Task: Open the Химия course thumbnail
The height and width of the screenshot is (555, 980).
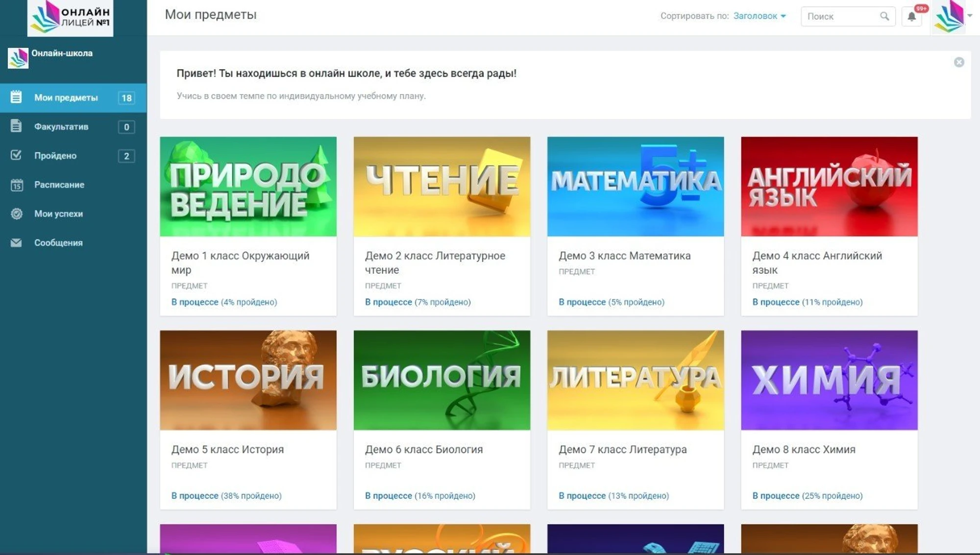Action: [829, 380]
